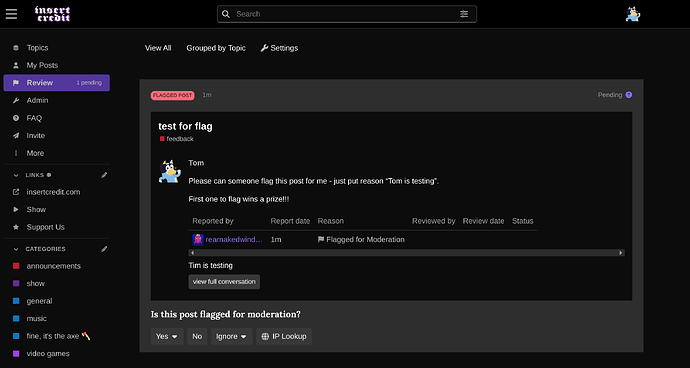Click right arrow of table scrollbar
This screenshot has width=690, height=368.
(x=621, y=253)
